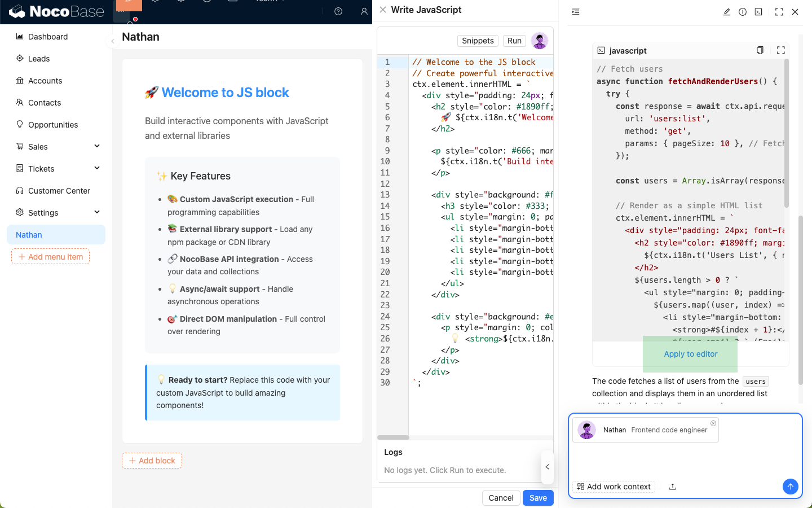Image resolution: width=812 pixels, height=508 pixels.
Task: Collapse the logs side panel arrow
Action: [547, 467]
